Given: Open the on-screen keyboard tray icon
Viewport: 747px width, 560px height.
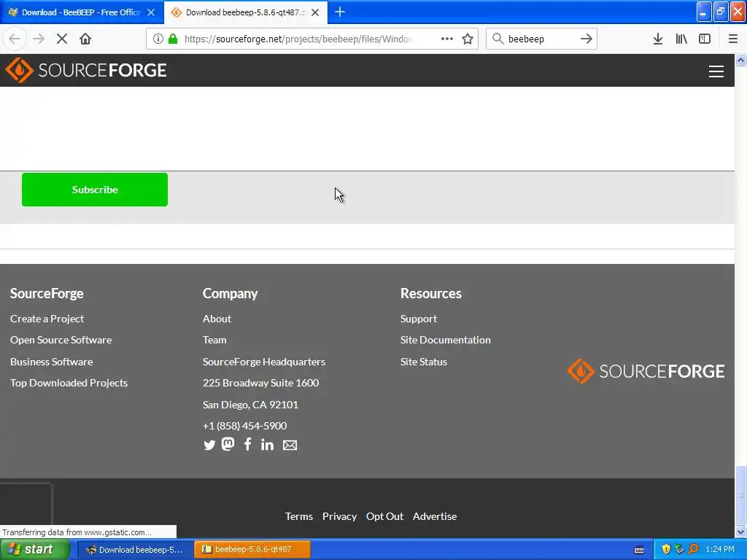Looking at the screenshot, I should pyautogui.click(x=639, y=550).
